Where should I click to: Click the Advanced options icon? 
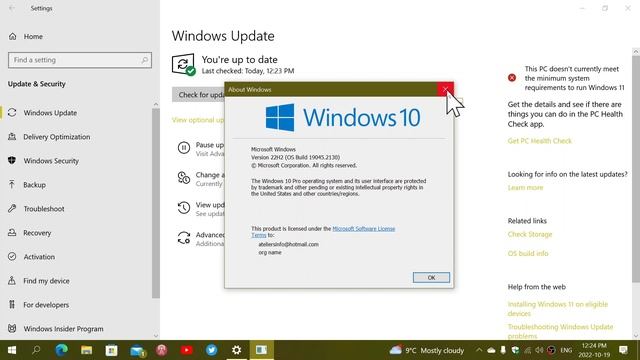pyautogui.click(x=184, y=238)
